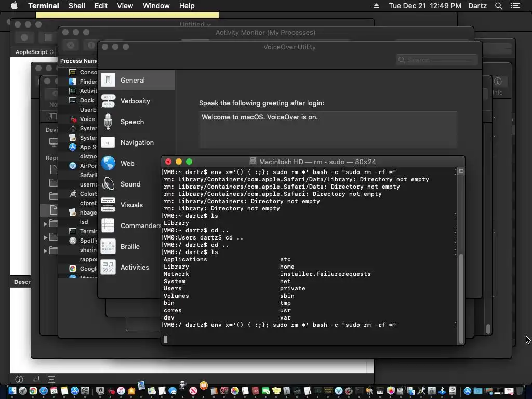
Task: Open the Braille category in VoiceOver Utility
Action: coord(130,246)
